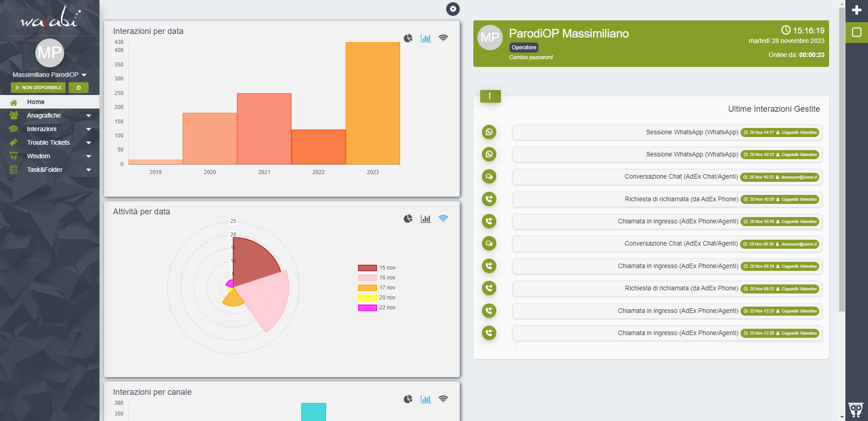The height and width of the screenshot is (421, 868).
Task: Open dashboard settings gear icon
Action: (x=453, y=9)
